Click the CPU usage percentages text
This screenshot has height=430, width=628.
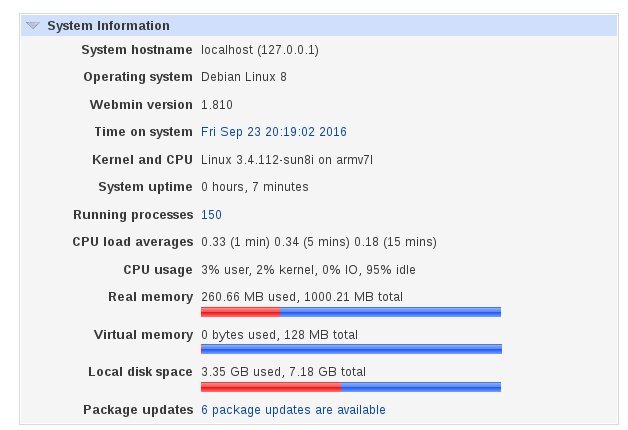click(308, 269)
